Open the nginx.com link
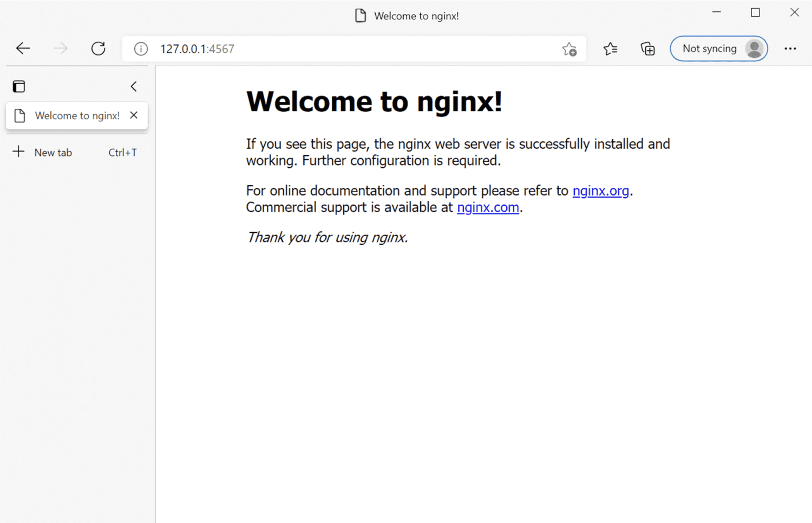 pos(488,207)
